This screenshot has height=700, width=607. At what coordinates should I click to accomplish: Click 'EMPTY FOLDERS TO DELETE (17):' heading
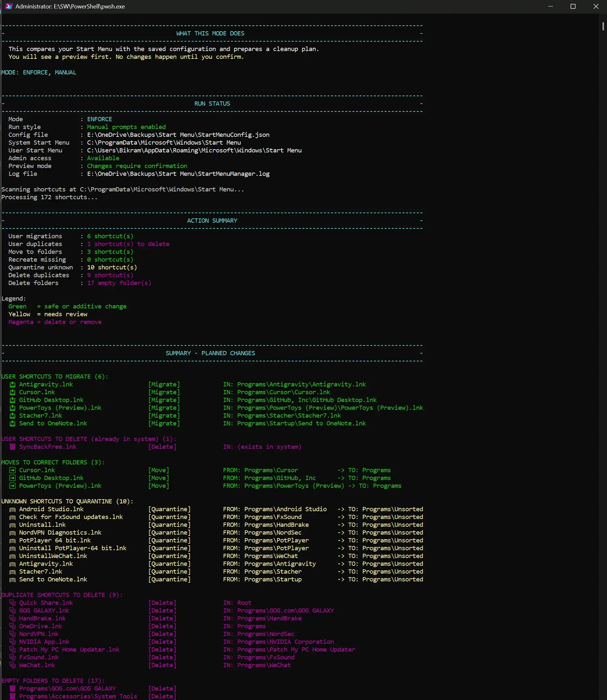tap(53, 681)
